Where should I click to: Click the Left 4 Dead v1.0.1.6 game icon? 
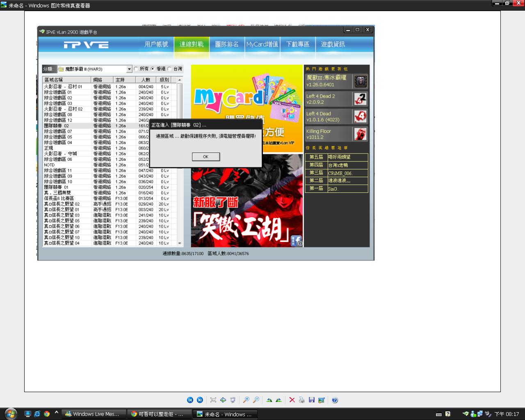pos(361,116)
